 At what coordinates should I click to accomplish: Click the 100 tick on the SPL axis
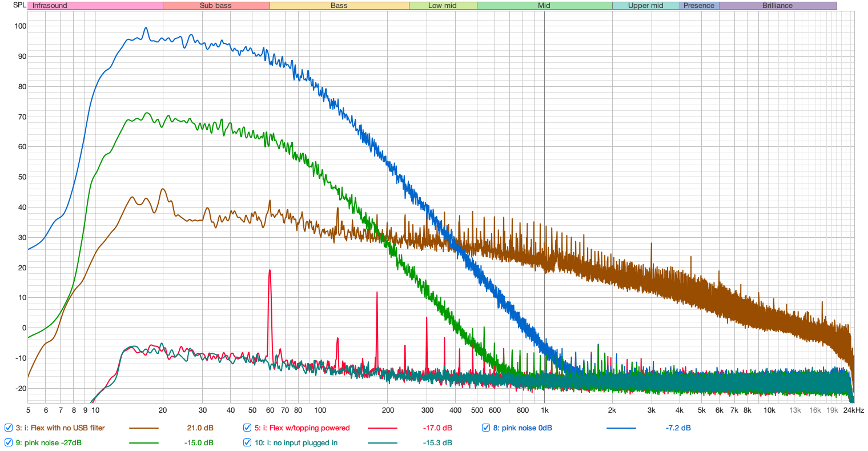[21, 26]
